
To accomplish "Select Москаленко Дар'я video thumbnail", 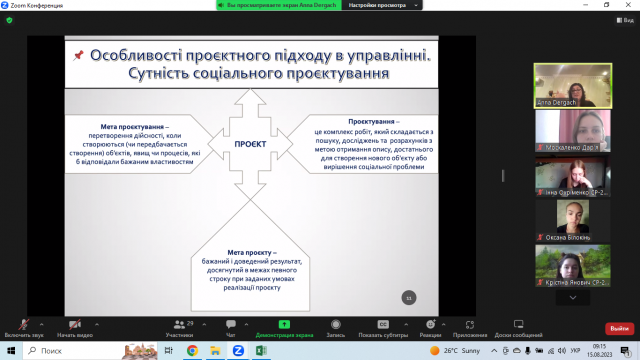I will 573,131.
